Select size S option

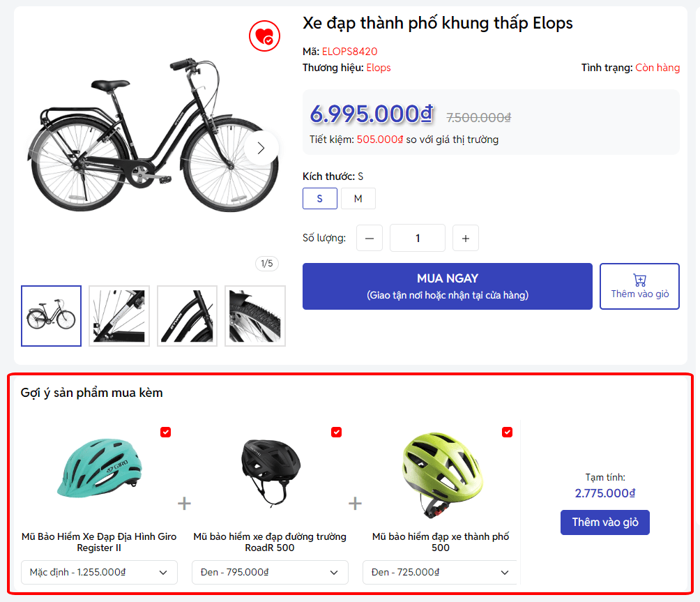pos(320,199)
